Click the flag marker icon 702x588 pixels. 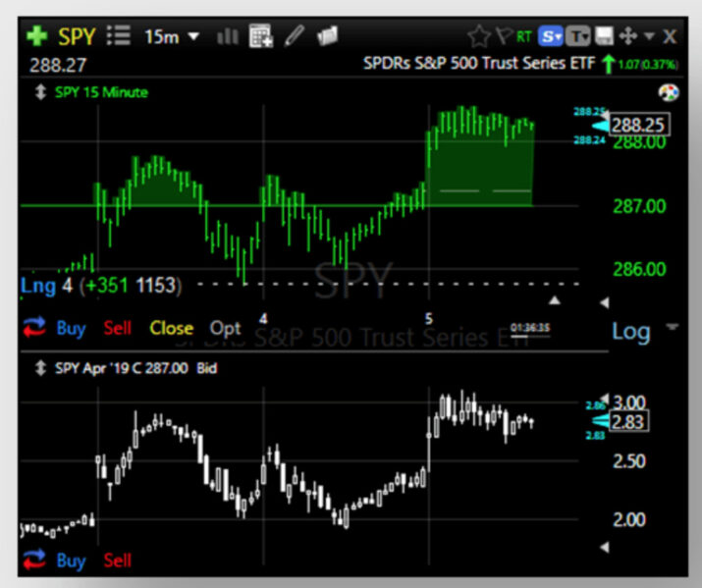[x=504, y=35]
